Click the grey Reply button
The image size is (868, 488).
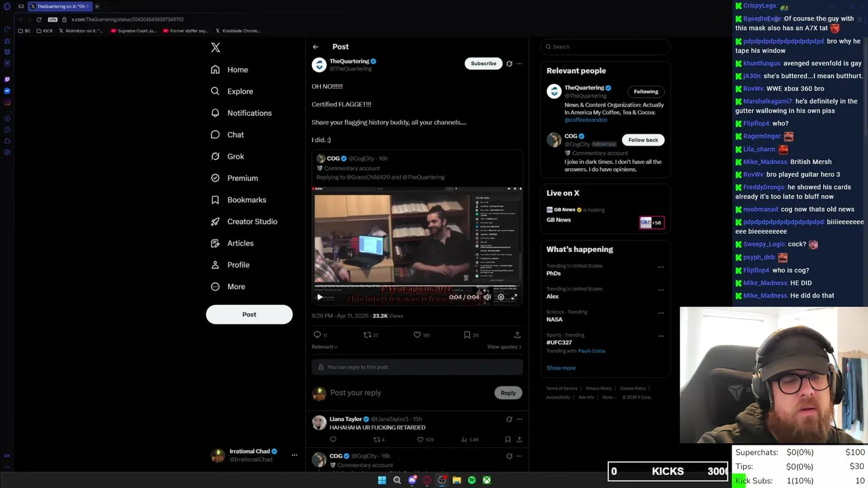(508, 393)
